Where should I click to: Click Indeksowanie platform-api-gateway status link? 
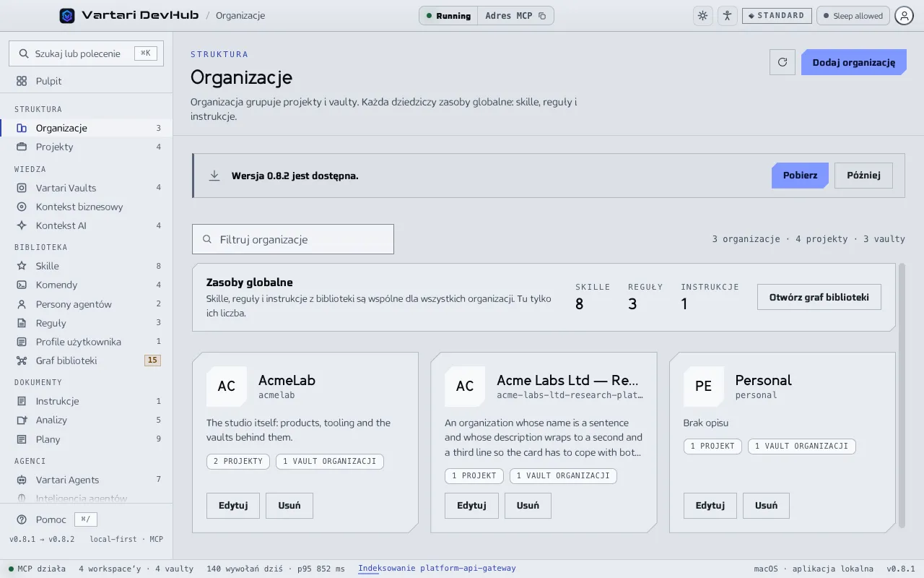coord(437,569)
